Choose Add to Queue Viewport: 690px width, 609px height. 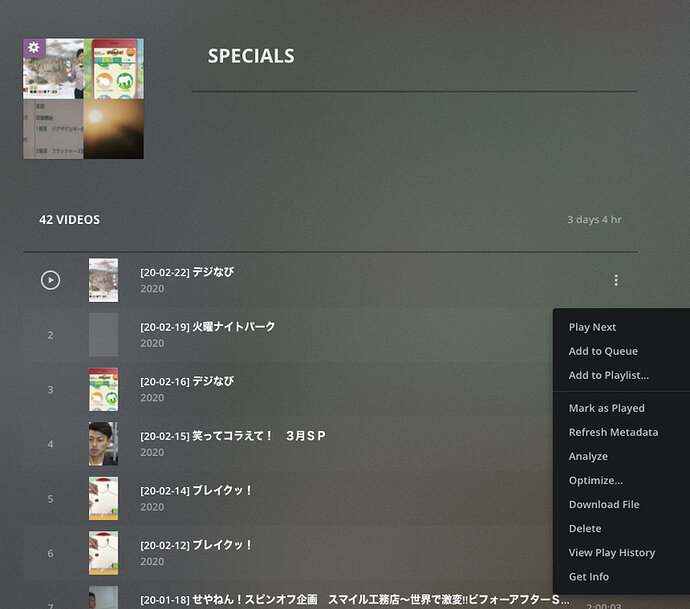[x=603, y=351]
